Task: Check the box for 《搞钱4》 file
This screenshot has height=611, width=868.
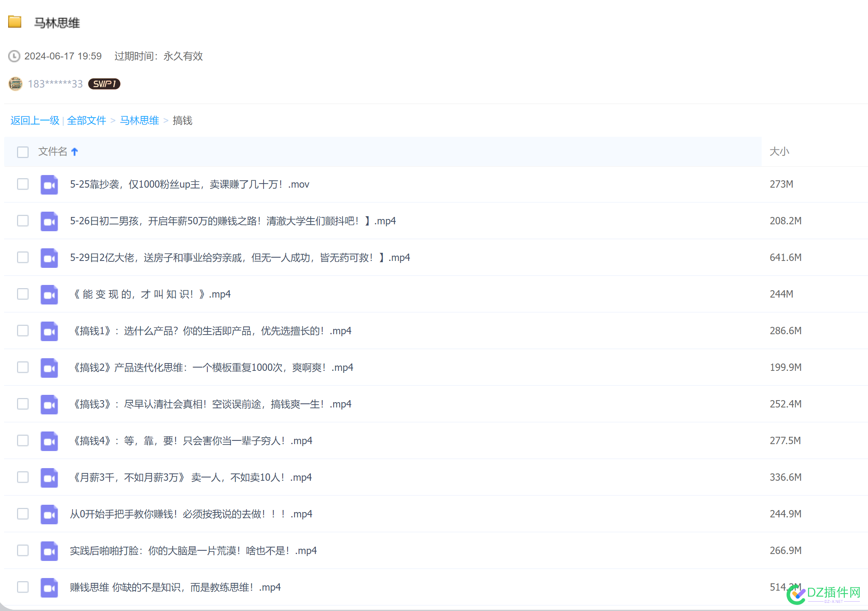Action: pos(23,440)
